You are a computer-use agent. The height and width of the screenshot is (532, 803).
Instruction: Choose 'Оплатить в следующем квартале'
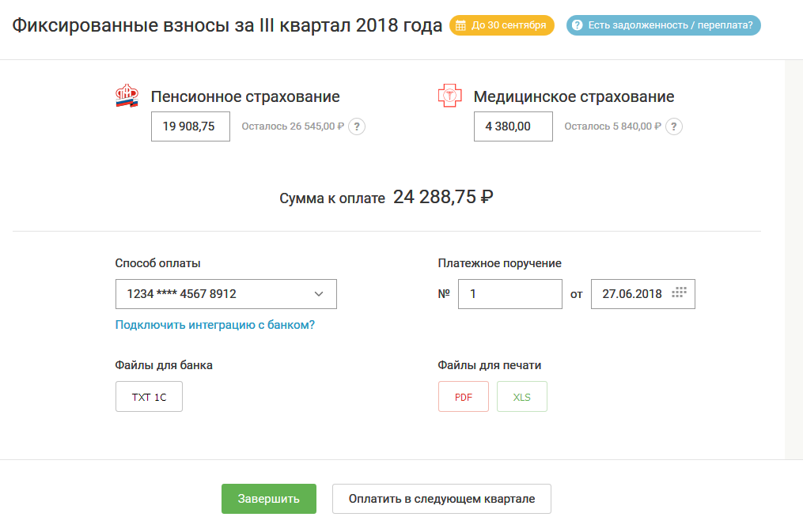click(441, 499)
